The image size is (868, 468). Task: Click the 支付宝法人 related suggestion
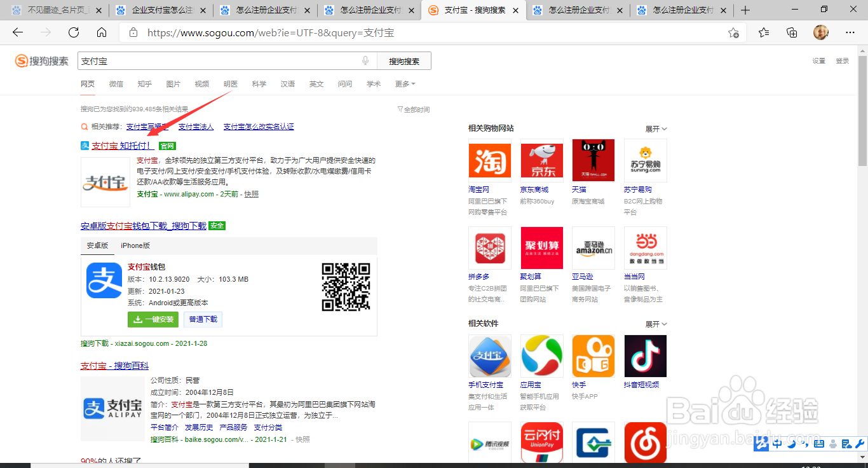pyautogui.click(x=196, y=127)
